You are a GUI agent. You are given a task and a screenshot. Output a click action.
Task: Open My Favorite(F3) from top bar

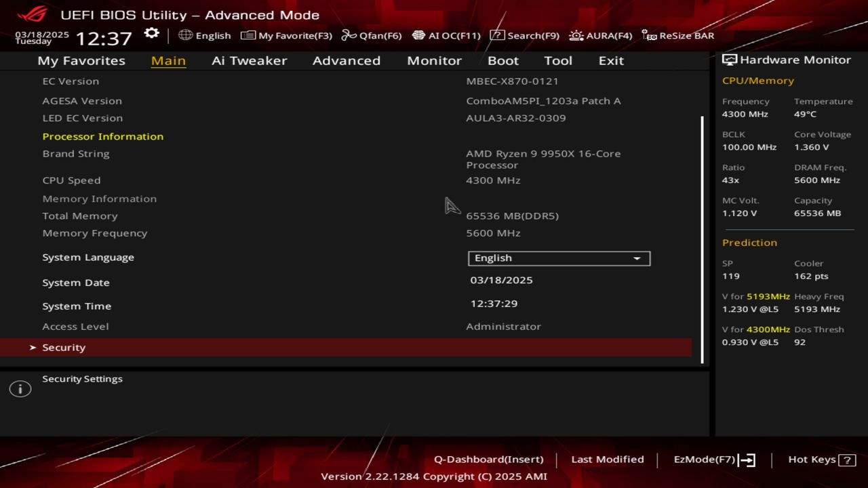pyautogui.click(x=286, y=35)
